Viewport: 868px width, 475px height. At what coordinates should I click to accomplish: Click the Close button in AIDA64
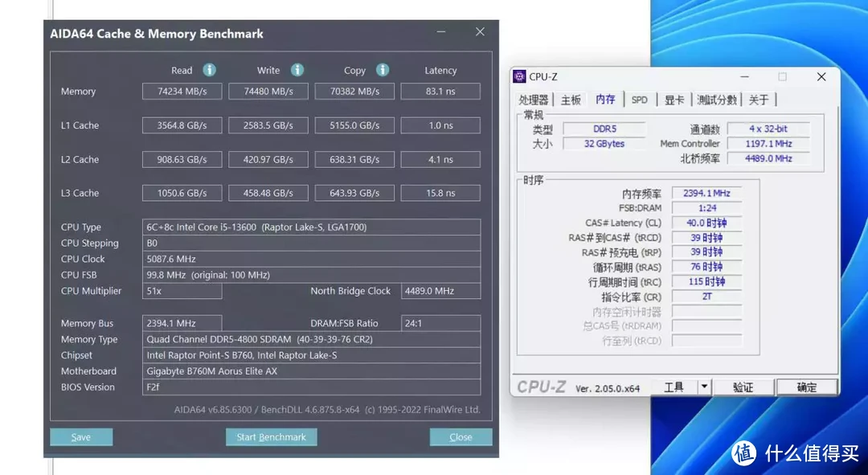point(461,436)
